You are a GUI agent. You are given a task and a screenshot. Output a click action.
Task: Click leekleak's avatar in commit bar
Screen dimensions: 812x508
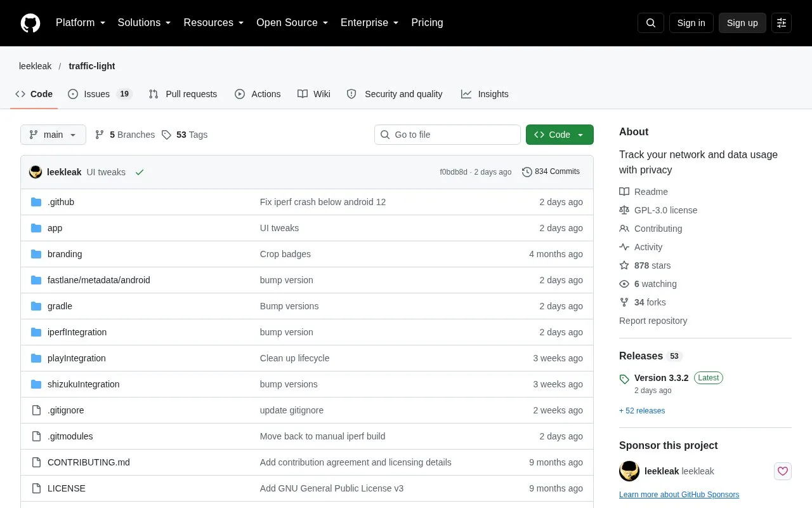[36, 172]
